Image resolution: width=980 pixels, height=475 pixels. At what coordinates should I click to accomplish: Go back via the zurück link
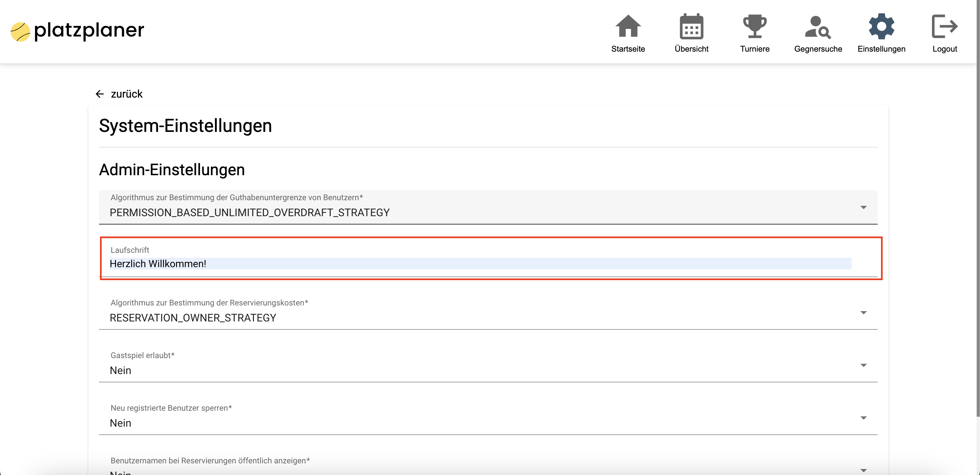126,94
